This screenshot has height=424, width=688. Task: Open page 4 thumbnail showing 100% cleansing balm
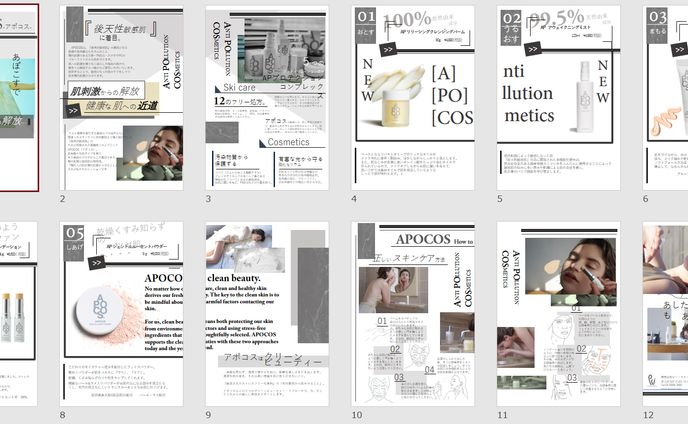click(x=413, y=98)
